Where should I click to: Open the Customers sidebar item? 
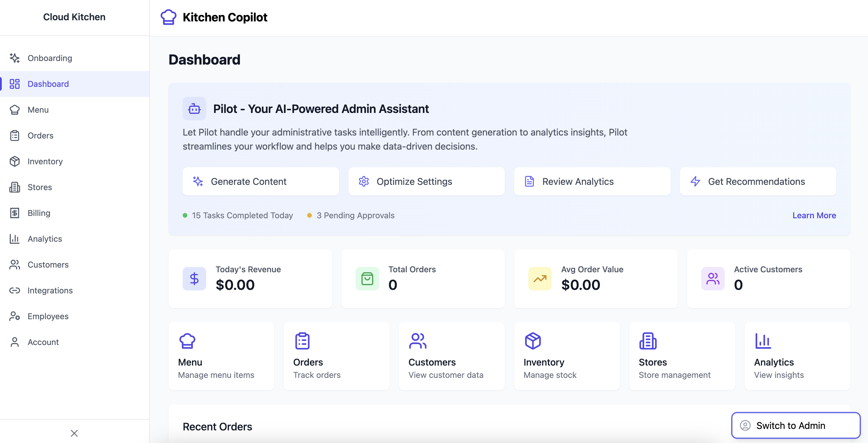coord(48,265)
